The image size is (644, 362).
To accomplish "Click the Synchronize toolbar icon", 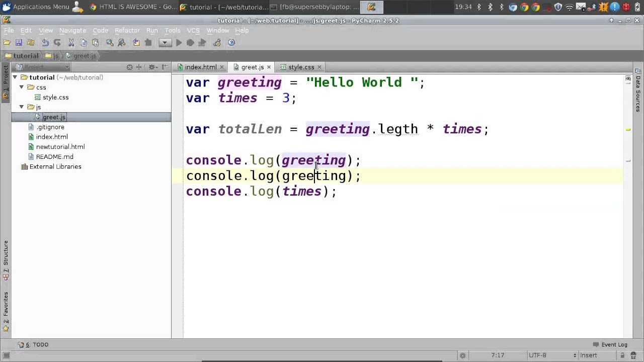I will coord(31,43).
